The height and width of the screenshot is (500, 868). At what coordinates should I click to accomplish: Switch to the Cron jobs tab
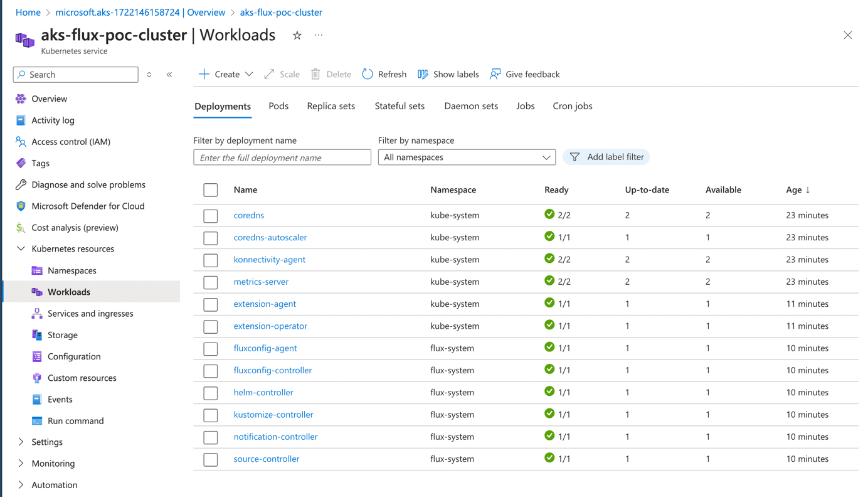[573, 106]
